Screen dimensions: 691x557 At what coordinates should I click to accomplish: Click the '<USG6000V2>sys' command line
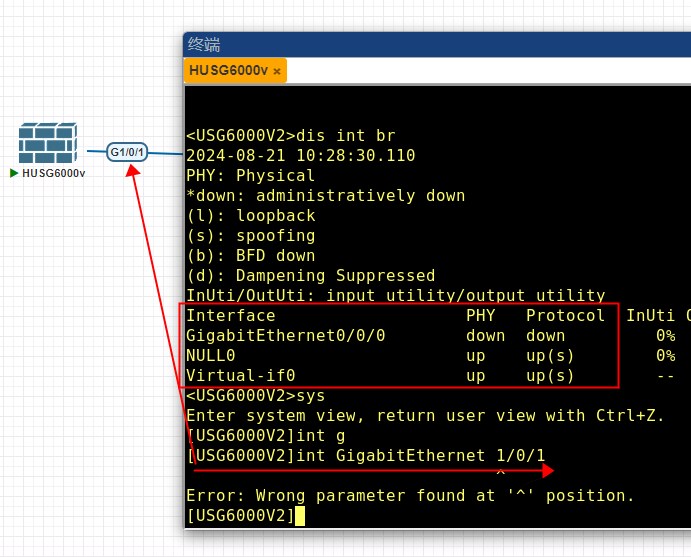pos(256,396)
